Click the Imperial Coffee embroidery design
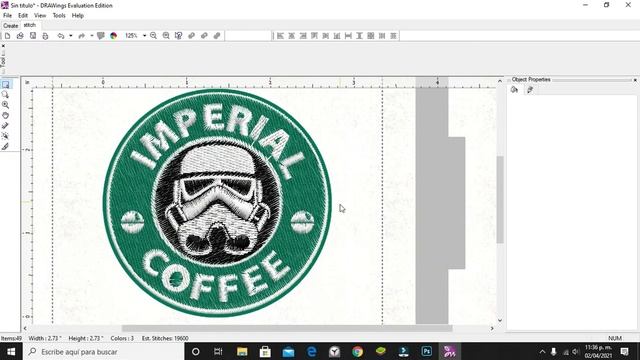 pyautogui.click(x=217, y=203)
